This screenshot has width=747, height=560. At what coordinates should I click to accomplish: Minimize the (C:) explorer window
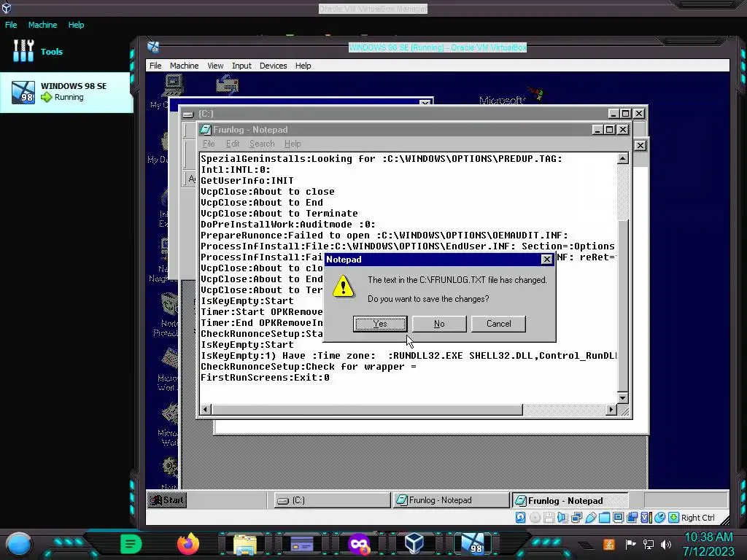[614, 113]
